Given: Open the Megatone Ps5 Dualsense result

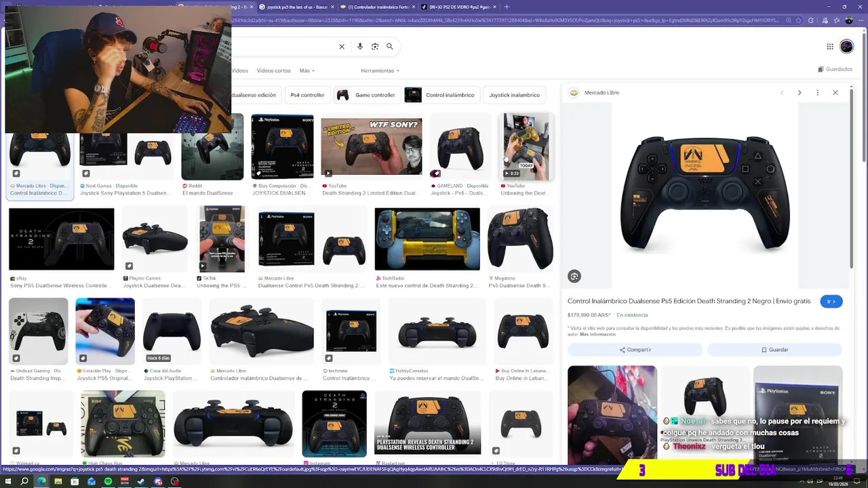Looking at the screenshot, I should coord(520,239).
